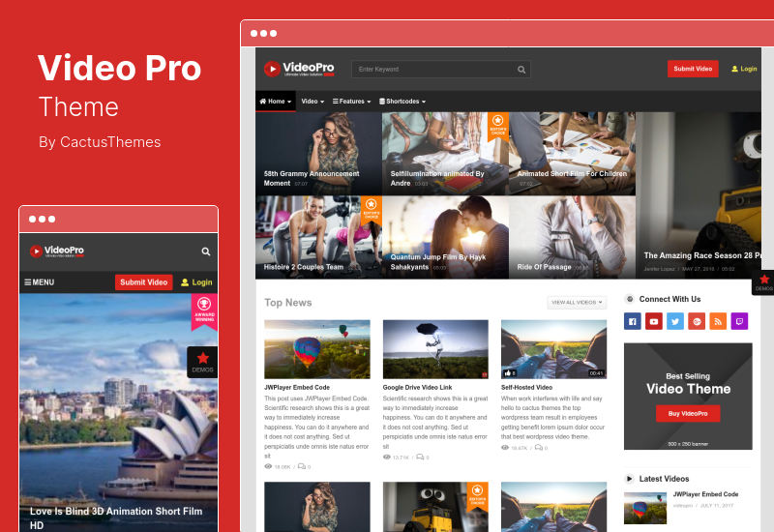Click the play icon beside Latest Videos heading
This screenshot has width=774, height=532.
[629, 479]
